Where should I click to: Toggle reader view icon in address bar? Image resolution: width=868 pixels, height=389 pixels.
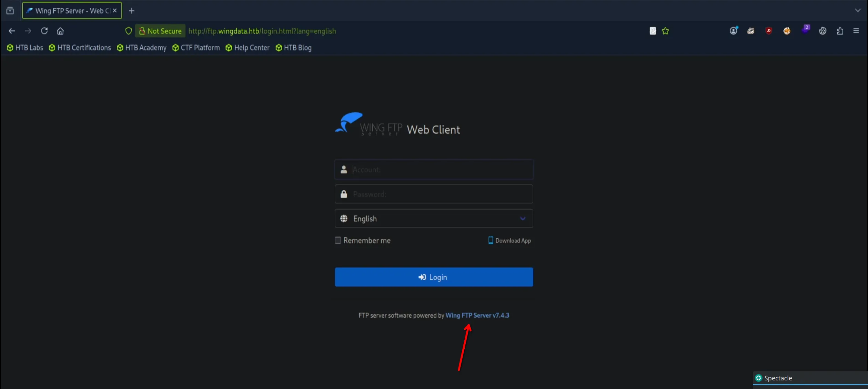[x=653, y=31]
